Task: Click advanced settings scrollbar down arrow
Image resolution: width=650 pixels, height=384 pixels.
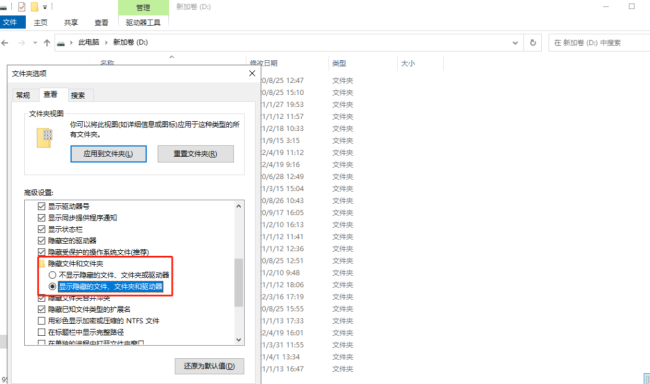Action: tap(239, 340)
